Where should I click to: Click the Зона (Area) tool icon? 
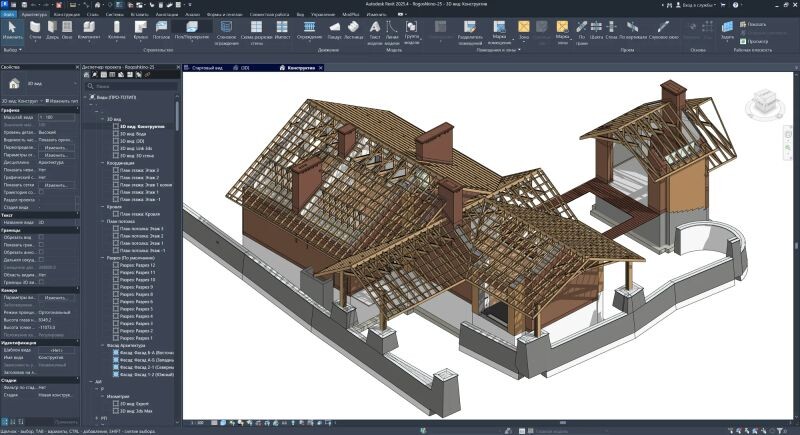(x=524, y=30)
